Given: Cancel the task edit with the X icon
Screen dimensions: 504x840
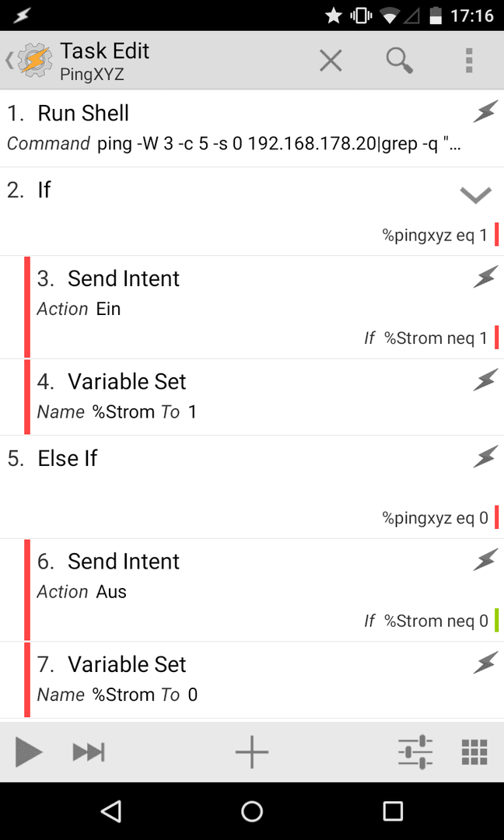Looking at the screenshot, I should (331, 60).
